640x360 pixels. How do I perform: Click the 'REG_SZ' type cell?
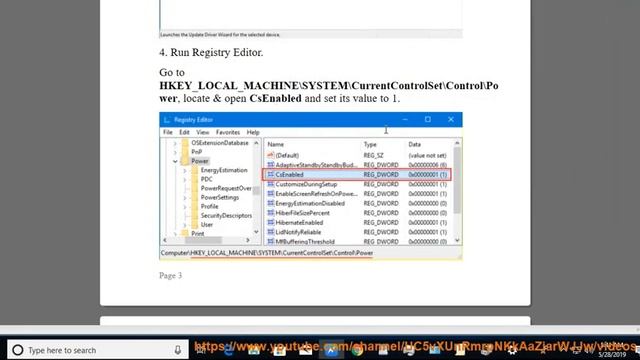tap(373, 156)
